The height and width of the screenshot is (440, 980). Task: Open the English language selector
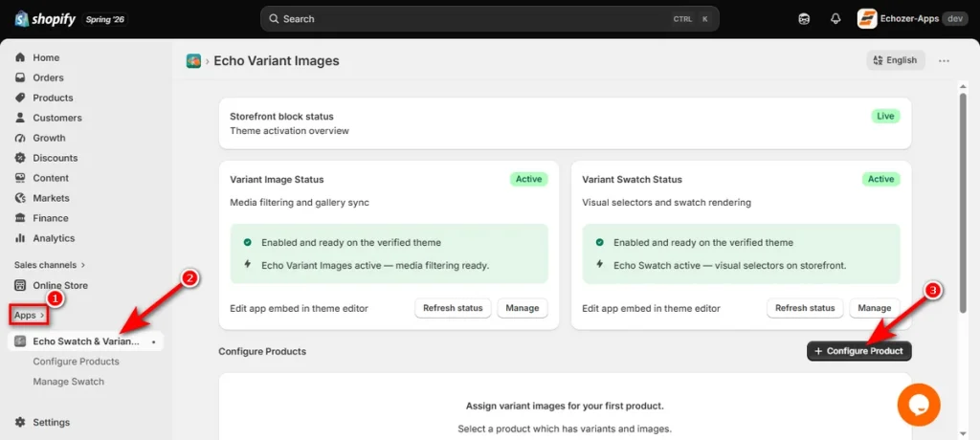(x=896, y=60)
